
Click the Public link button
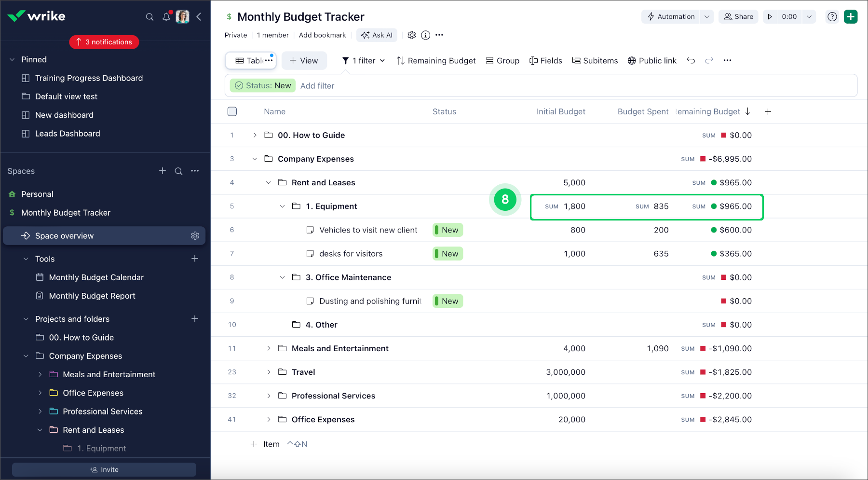point(652,61)
